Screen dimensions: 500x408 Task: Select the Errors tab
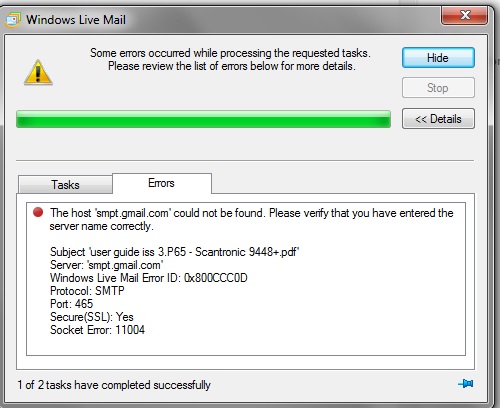click(x=162, y=183)
